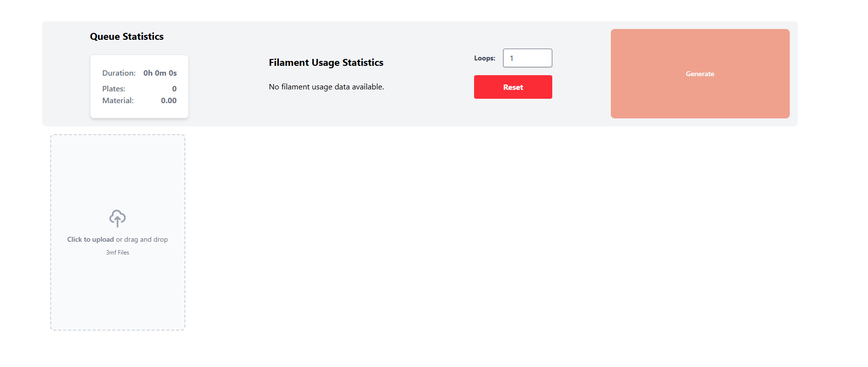This screenshot has height=367, width=868.
Task: Click the Reset button
Action: 513,87
